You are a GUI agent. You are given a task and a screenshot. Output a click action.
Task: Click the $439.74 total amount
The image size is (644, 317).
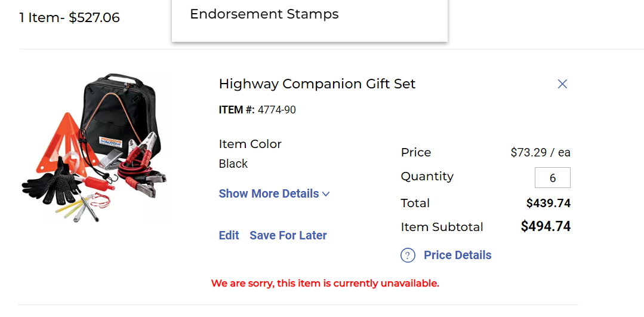pyautogui.click(x=548, y=203)
